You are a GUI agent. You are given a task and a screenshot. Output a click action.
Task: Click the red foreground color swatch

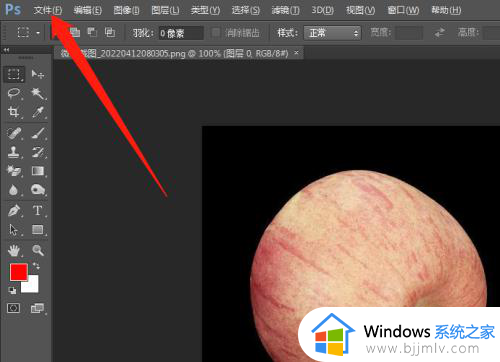point(19,272)
